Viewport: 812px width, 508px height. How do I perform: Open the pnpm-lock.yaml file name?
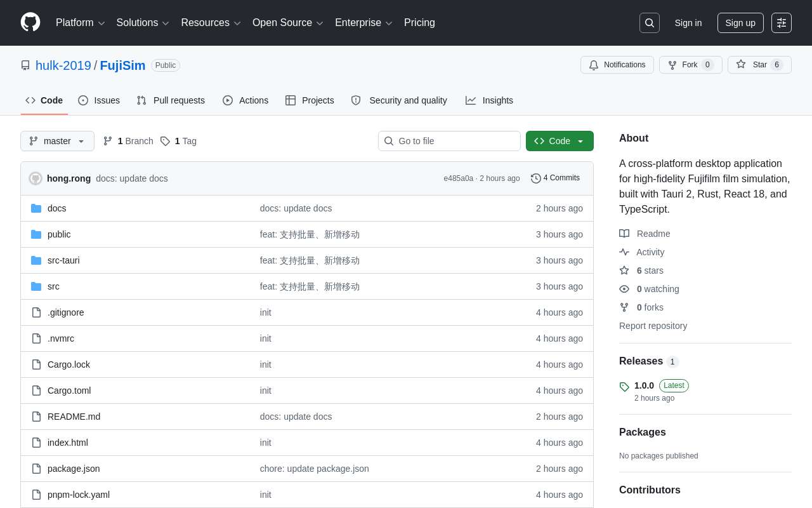pos(79,495)
